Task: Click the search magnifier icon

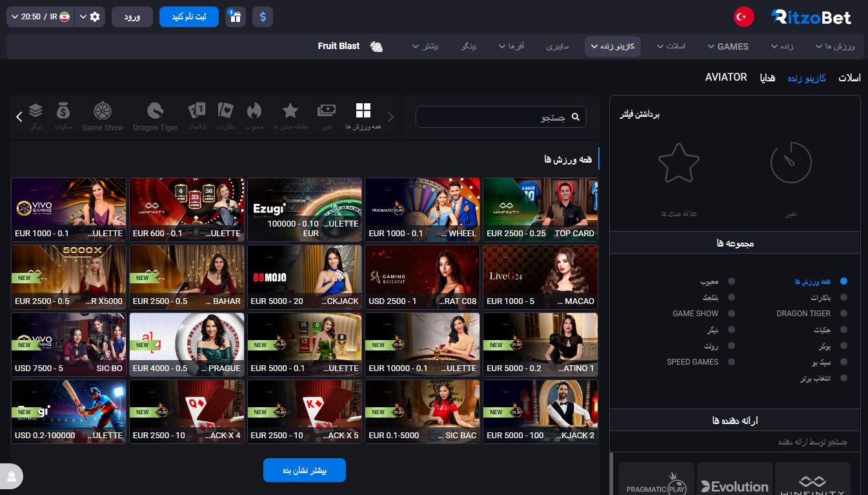Action: pos(576,117)
